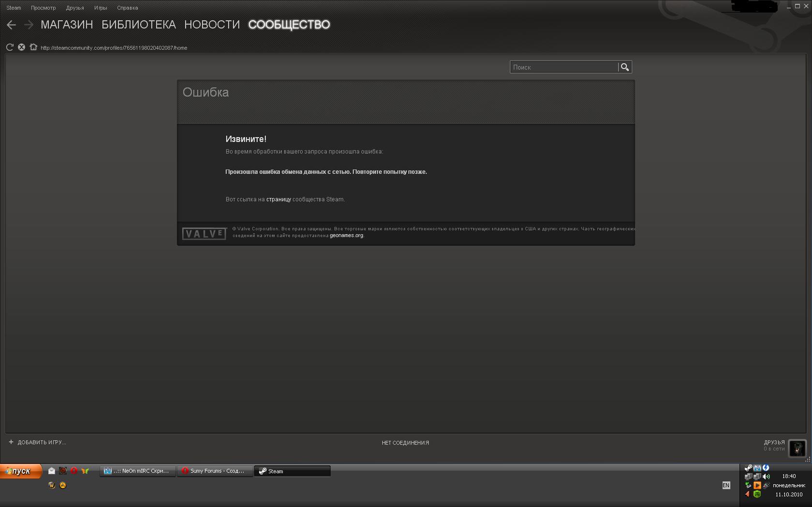
Task: Switch to the МАГАЗИН tab
Action: tap(67, 25)
